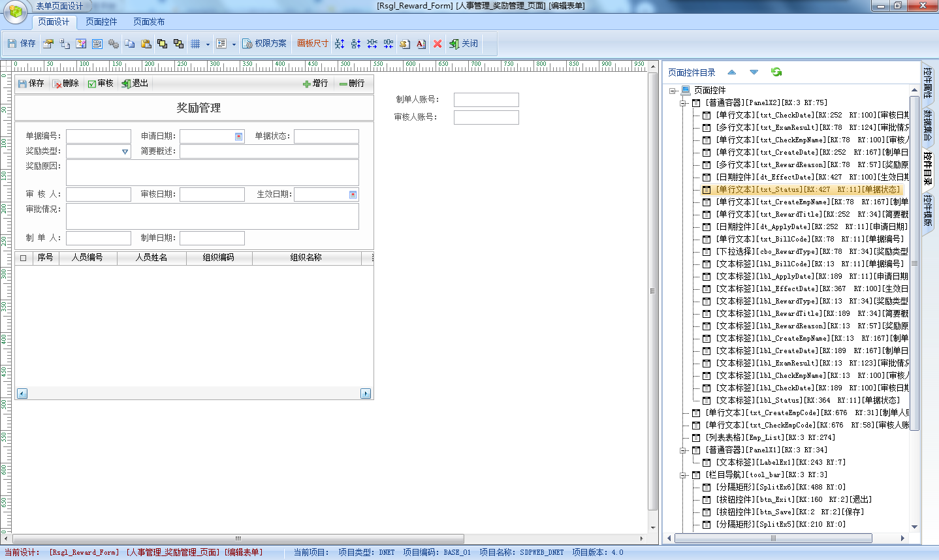
Task: Click the green refresh icon in control directory
Action: pyautogui.click(x=776, y=72)
